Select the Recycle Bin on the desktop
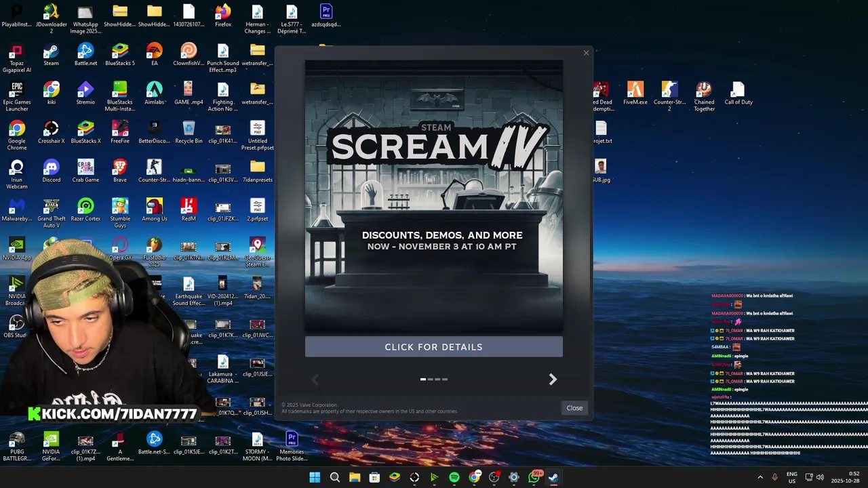The height and width of the screenshot is (488, 868). 189,132
